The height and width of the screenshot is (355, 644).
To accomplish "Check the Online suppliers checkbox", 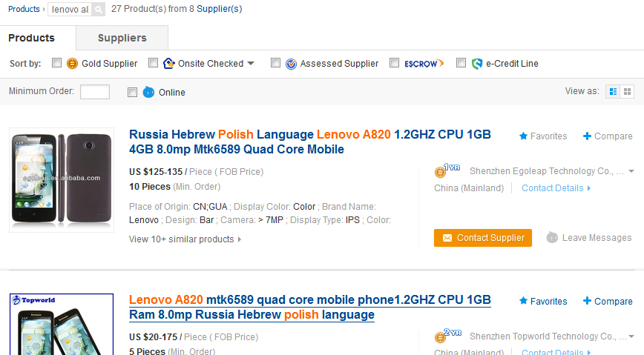I will pos(132,92).
